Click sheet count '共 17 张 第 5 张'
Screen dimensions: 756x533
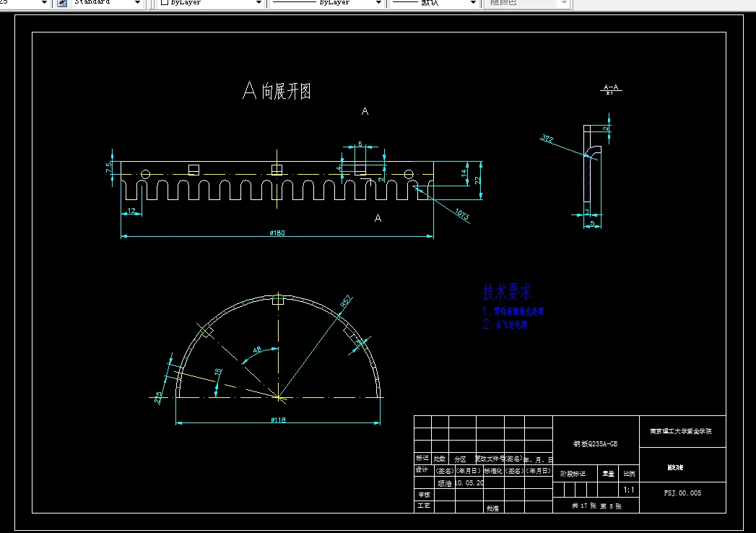pyautogui.click(x=596, y=506)
